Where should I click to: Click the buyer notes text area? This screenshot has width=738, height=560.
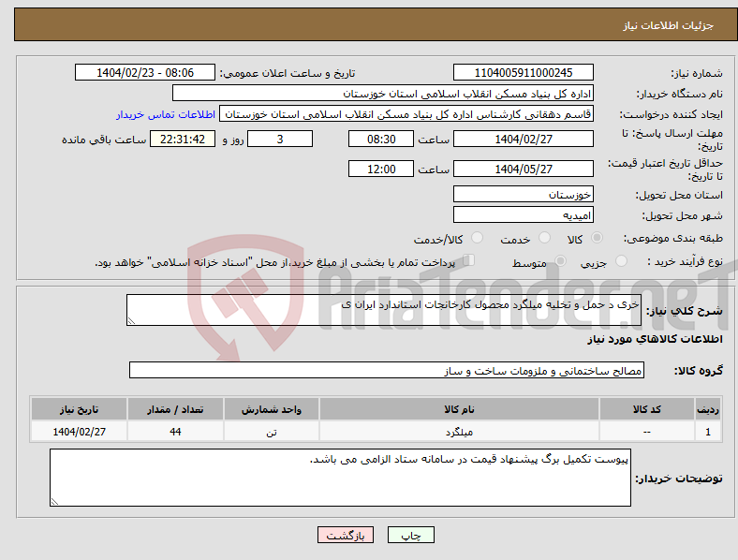[340, 478]
